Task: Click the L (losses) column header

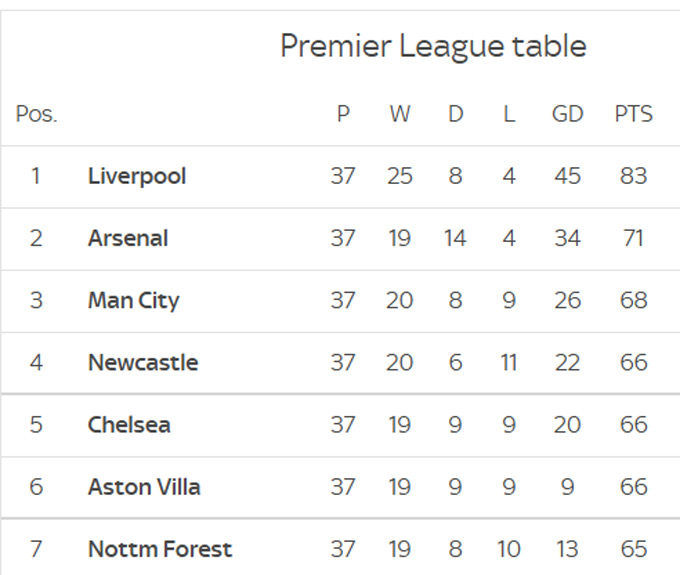Action: click(509, 113)
